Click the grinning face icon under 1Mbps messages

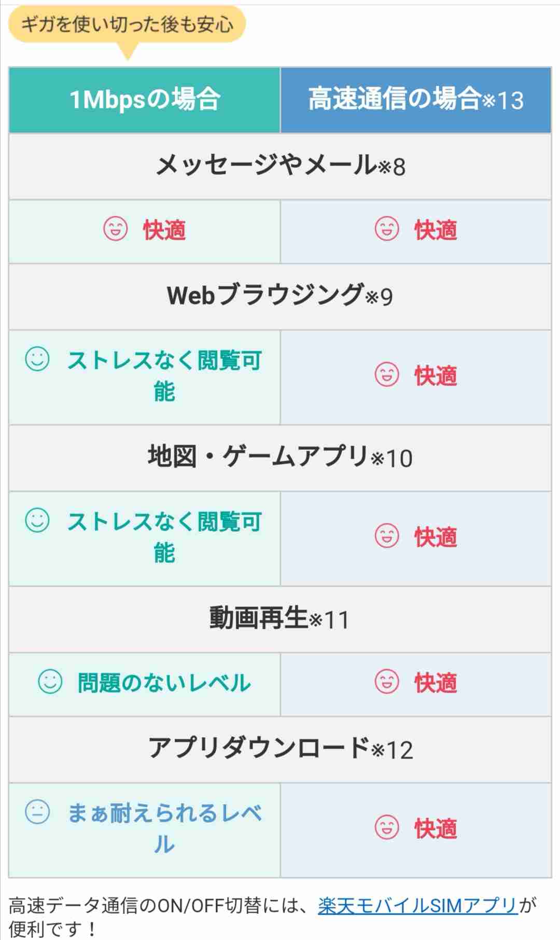[x=115, y=229]
